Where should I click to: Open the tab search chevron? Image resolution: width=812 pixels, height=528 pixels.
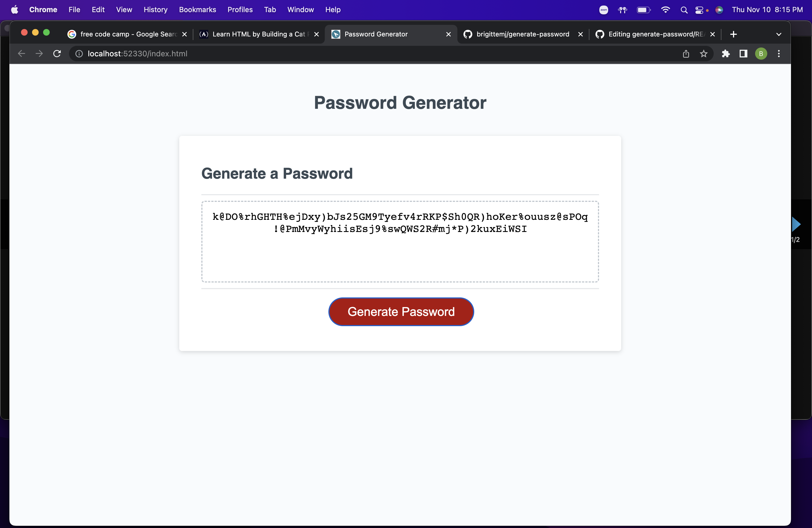(779, 34)
